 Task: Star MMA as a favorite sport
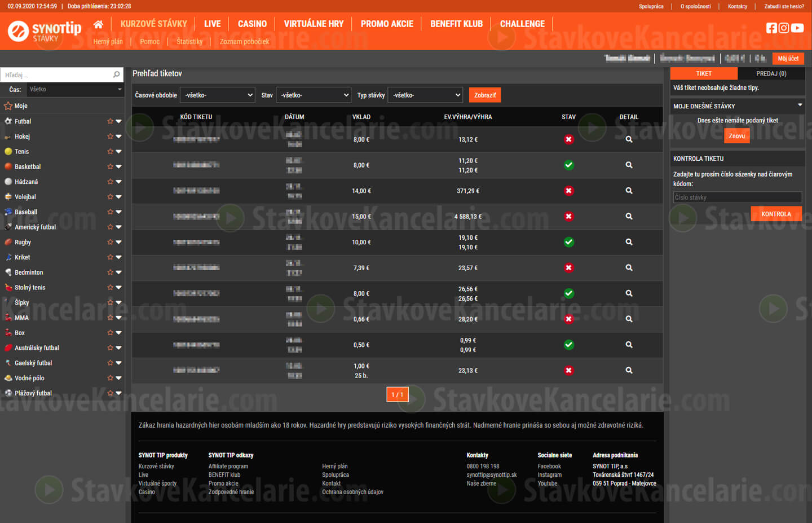[110, 318]
